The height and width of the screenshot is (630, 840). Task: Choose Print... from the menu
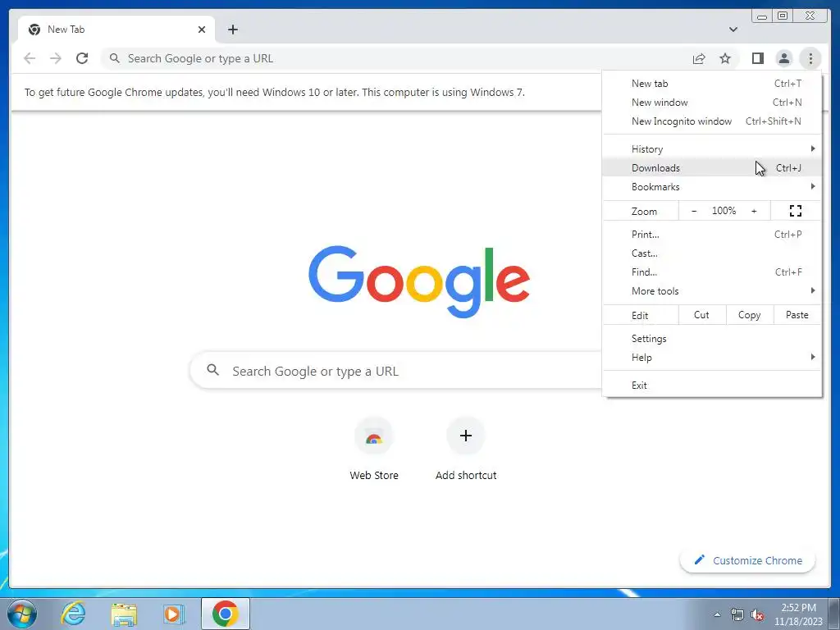[x=712, y=234]
